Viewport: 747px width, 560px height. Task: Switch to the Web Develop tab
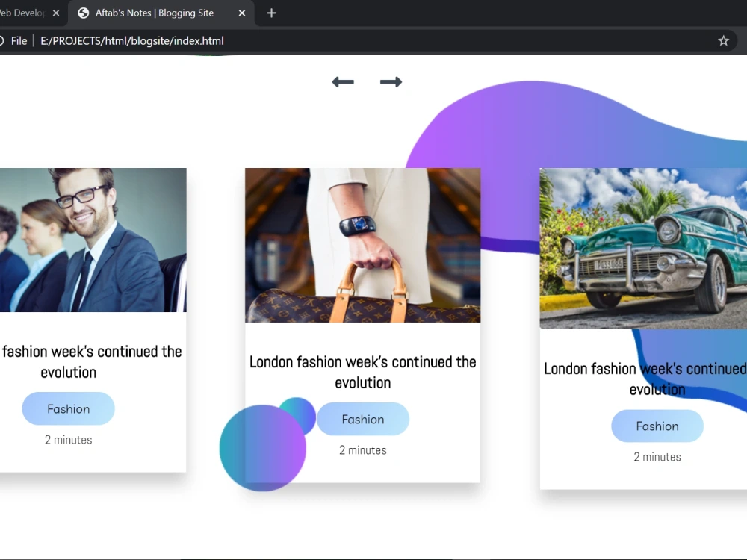click(22, 13)
